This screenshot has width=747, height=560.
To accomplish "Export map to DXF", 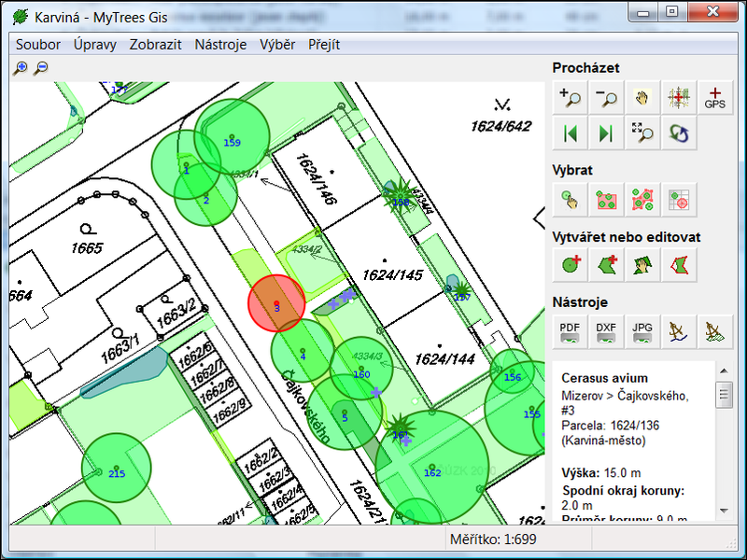I will (x=606, y=331).
